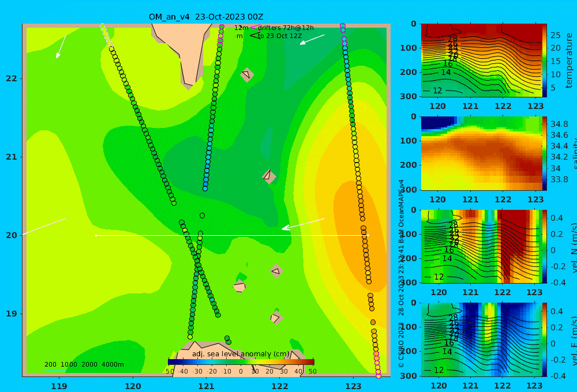This screenshot has height=392, width=577.
Task: Click the 25 tick on temperature colorbar
Action: [x=555, y=35]
